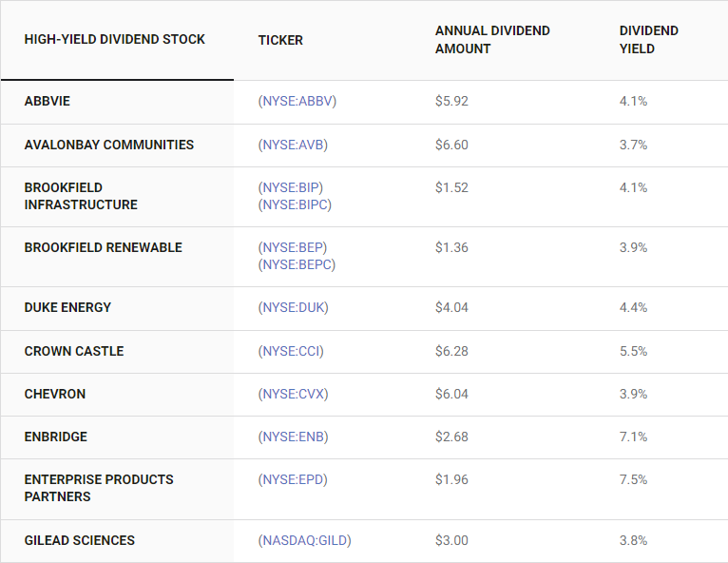The image size is (728, 563).
Task: Select AbbVie's $5.92 dividend amount cell
Action: pos(451,101)
